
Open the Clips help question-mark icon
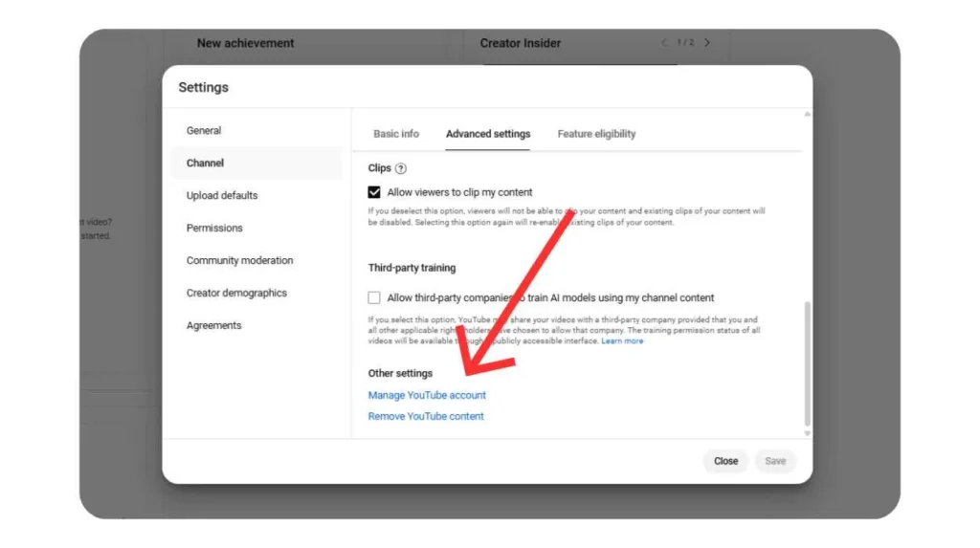click(x=401, y=168)
